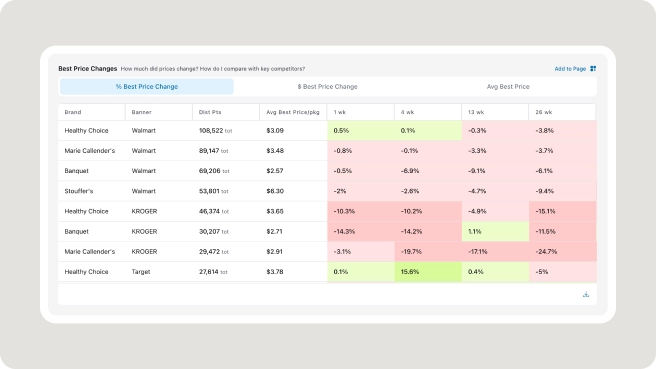The image size is (656, 369).
Task: Select Stouffer's in the Brand column
Action: click(x=79, y=191)
